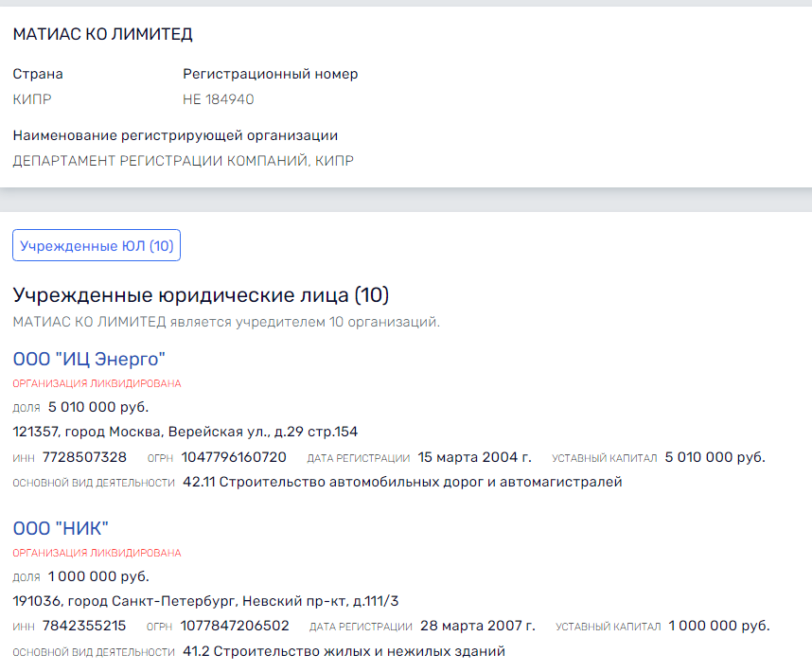Select activity "42.11 Строительство автомобильных дорог и автомагистралей"
The width and height of the screenshot is (812, 672).
[402, 482]
